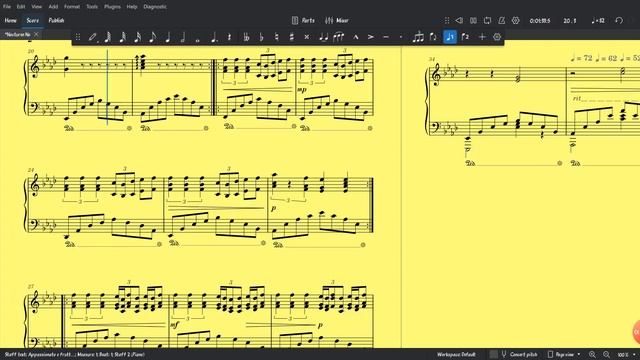Open note input toolbar customize gear

click(x=497, y=37)
